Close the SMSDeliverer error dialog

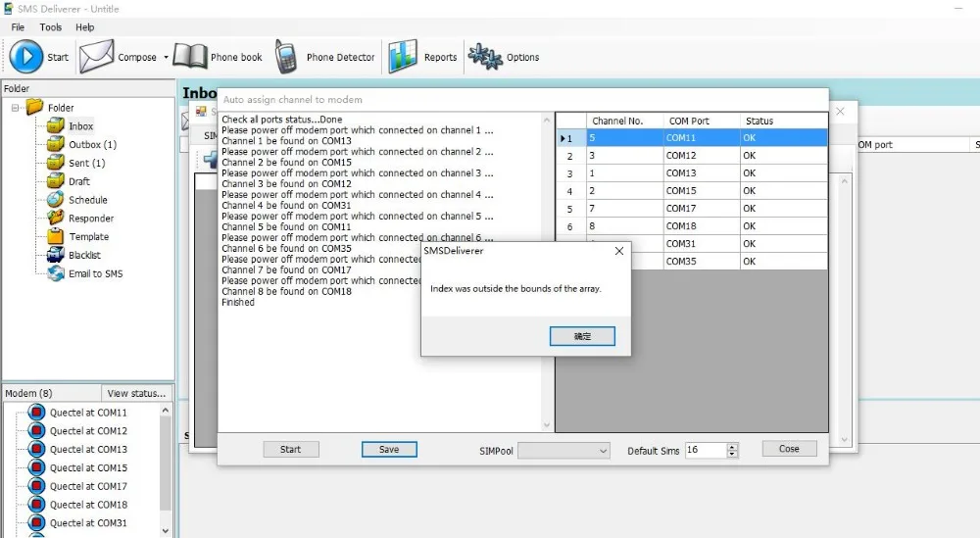click(618, 251)
